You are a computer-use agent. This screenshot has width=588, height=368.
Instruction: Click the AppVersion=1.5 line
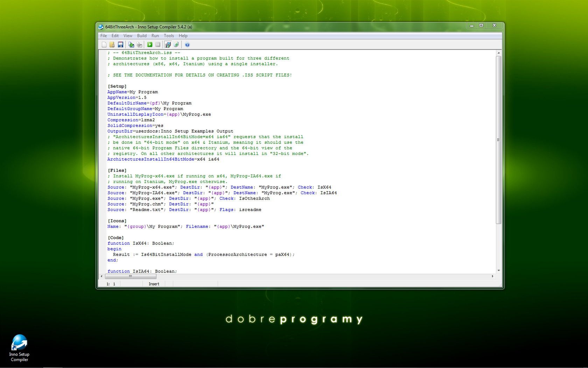click(127, 97)
